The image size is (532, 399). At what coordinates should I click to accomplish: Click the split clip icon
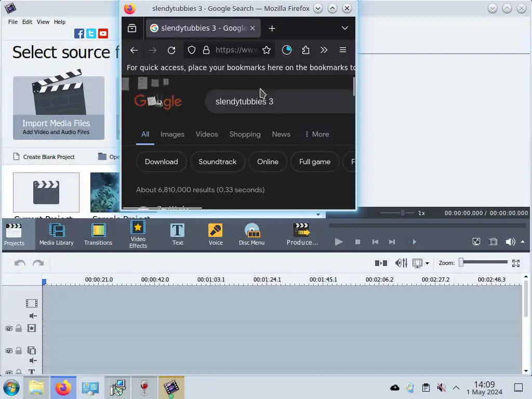click(381, 263)
